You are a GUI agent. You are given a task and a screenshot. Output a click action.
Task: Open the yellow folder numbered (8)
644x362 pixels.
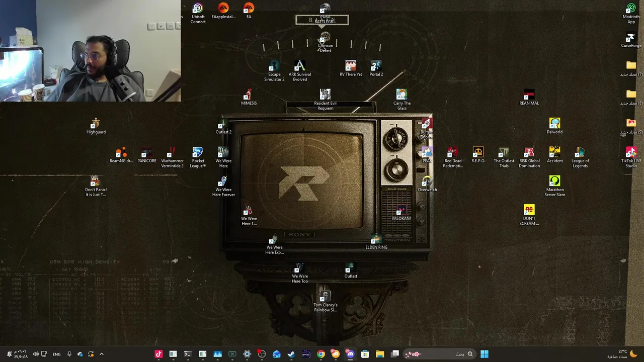pyautogui.click(x=631, y=98)
